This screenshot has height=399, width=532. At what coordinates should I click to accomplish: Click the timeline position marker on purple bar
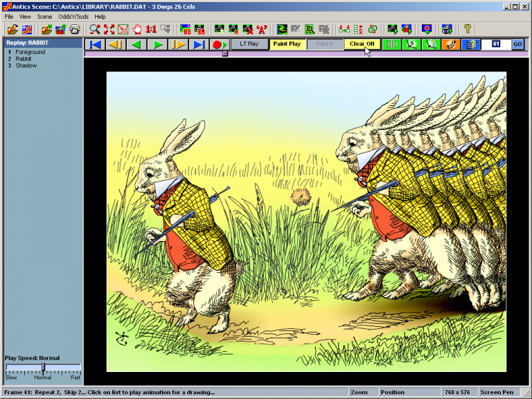[225, 53]
